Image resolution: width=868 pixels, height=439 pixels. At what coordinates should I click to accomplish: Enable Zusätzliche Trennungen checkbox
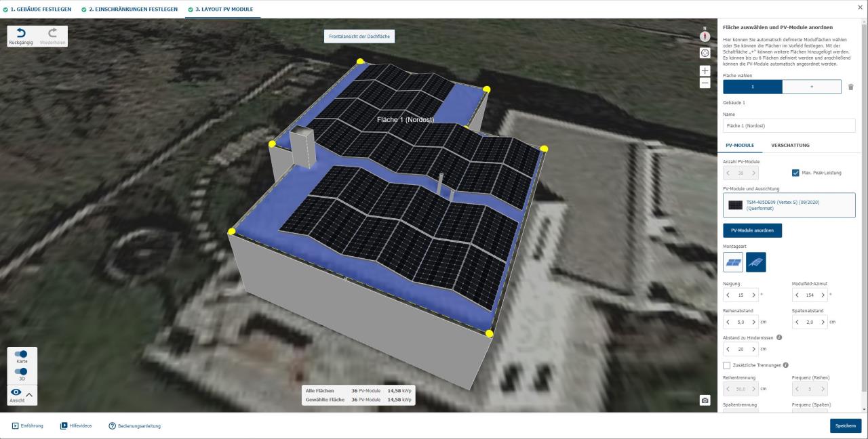tap(727, 366)
